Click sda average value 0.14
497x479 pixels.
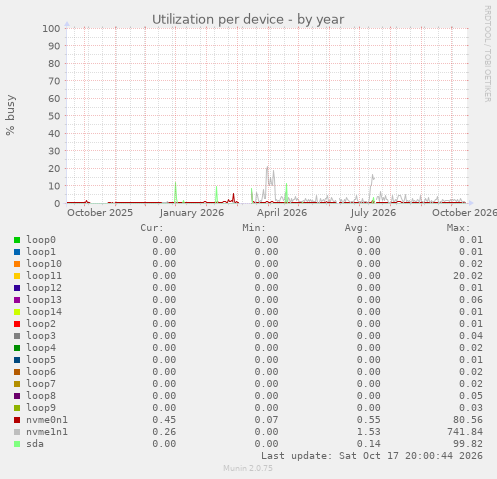369,444
